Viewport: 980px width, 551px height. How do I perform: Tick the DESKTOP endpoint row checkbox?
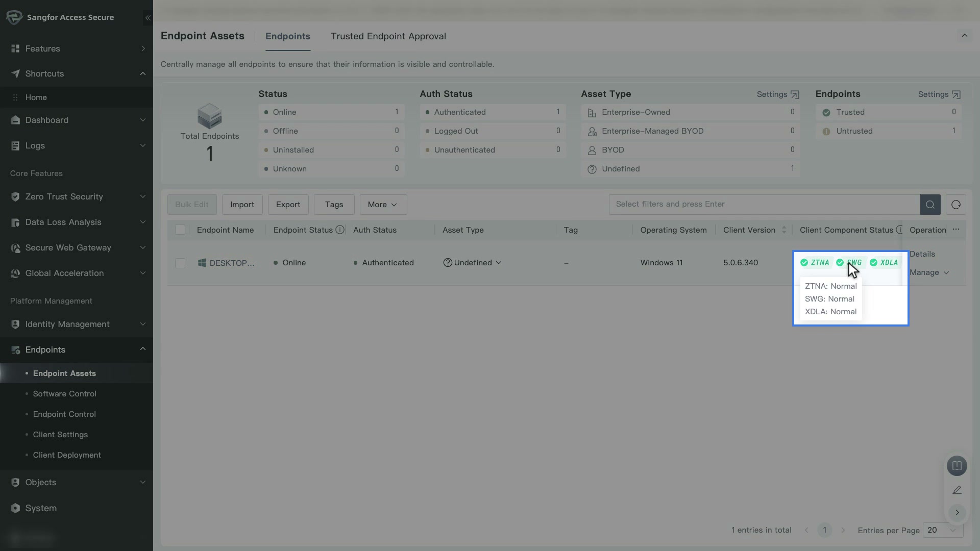[180, 263]
